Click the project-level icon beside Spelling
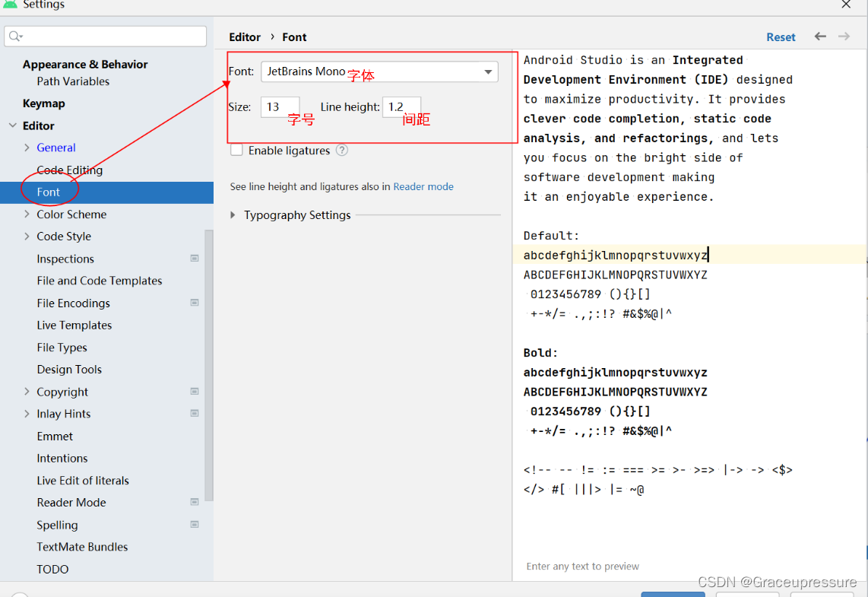 [x=195, y=524]
